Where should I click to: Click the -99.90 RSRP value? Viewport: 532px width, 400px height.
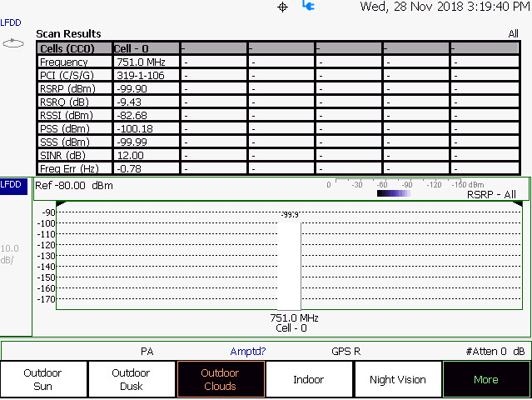pyautogui.click(x=132, y=88)
